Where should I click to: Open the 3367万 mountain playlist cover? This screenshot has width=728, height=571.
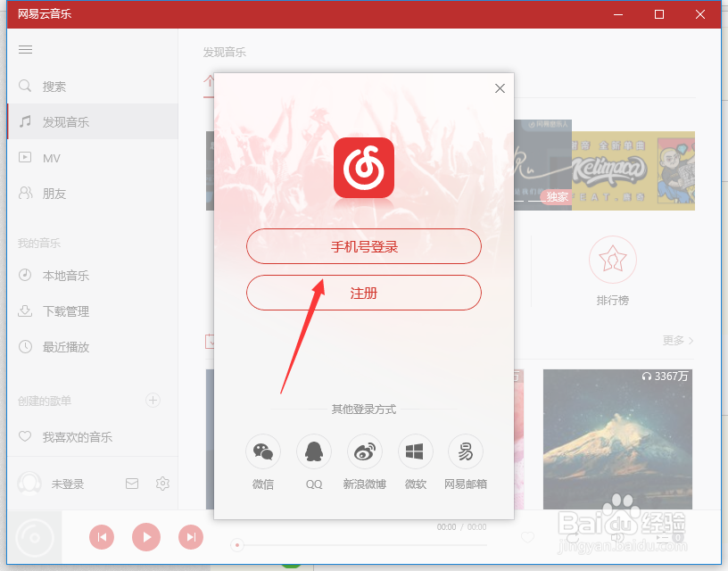617,439
